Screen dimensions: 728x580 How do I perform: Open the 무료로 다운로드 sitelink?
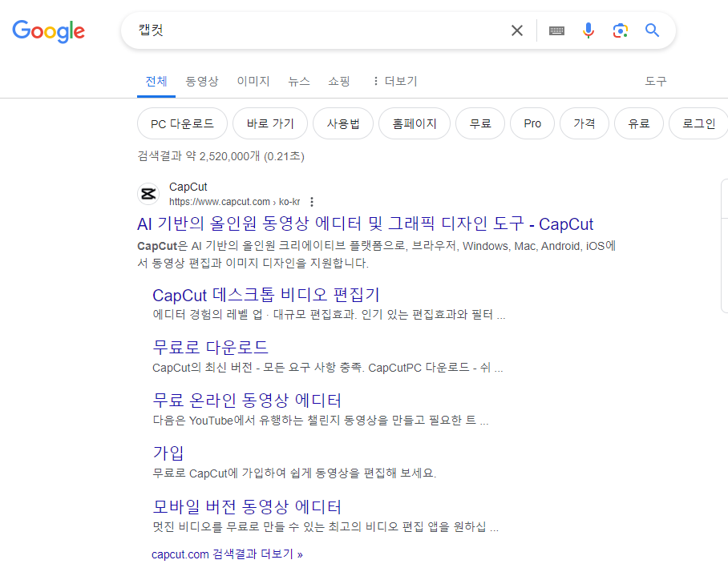click(210, 348)
